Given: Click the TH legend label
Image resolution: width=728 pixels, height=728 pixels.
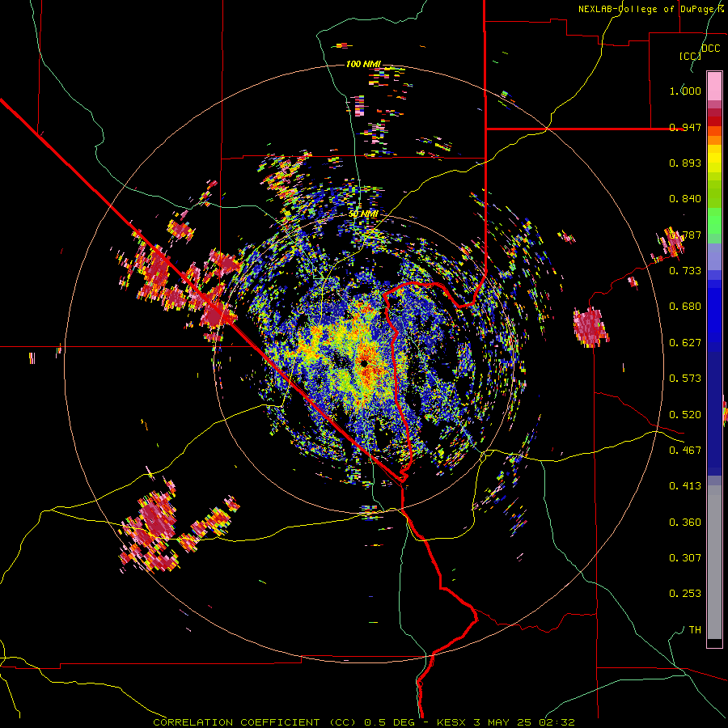Looking at the screenshot, I should [695, 630].
